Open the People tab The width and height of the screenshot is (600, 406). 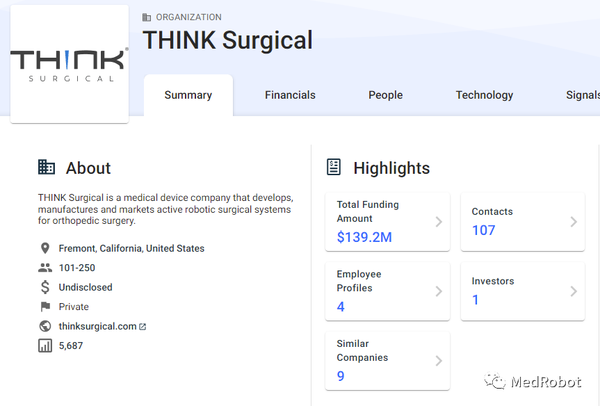click(x=385, y=96)
